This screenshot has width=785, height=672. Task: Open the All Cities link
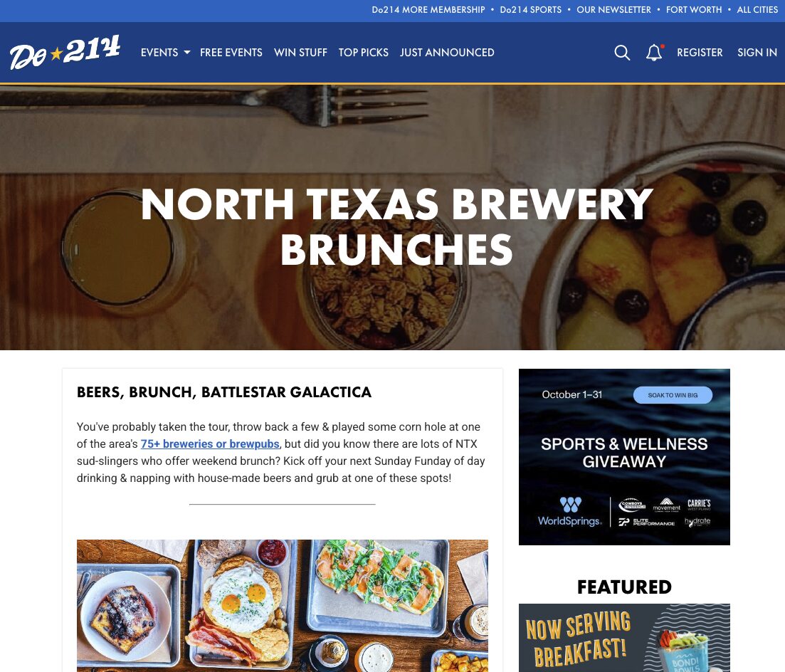click(757, 10)
